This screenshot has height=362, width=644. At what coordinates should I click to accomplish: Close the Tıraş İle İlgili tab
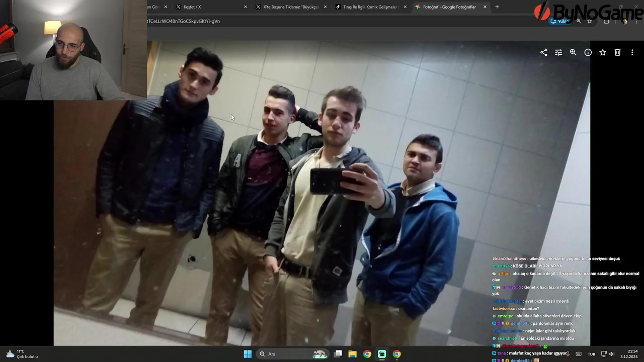405,7
